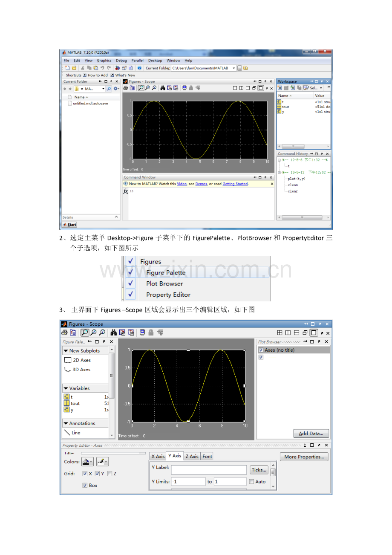Image resolution: width=392 pixels, height=555 pixels.
Task: Collapse the Variables section in Figure Palette
Action: coord(66,388)
